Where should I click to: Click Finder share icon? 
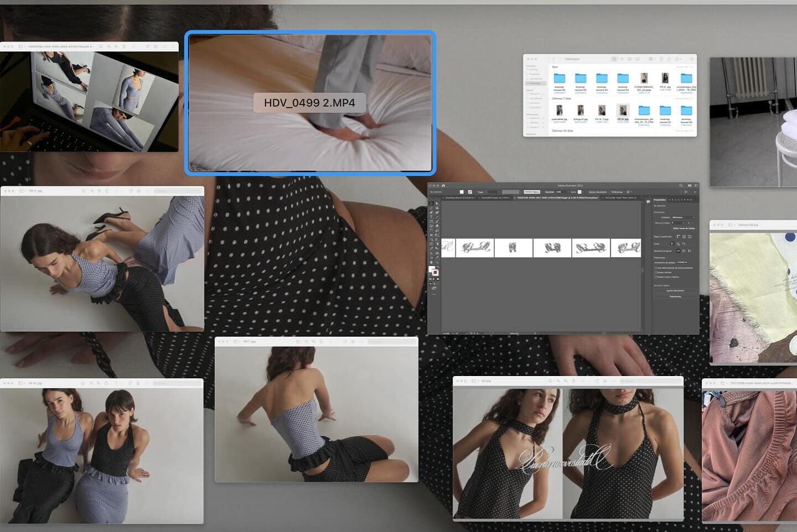click(x=661, y=59)
